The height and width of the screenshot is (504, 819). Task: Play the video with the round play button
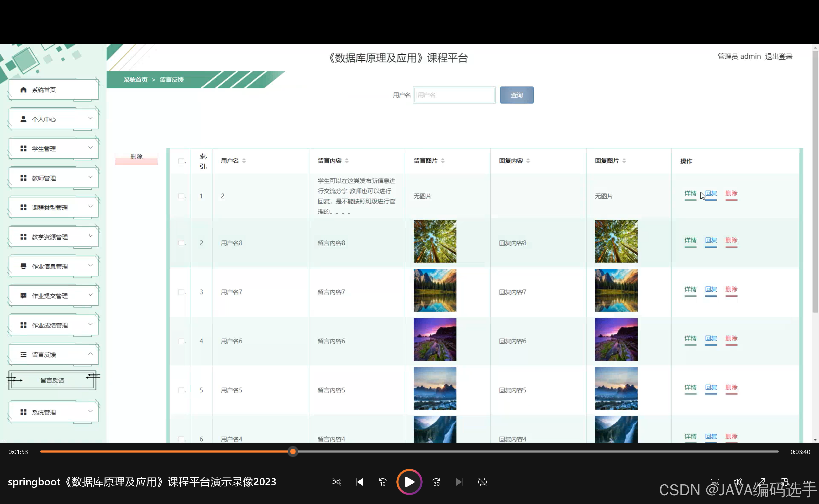pyautogui.click(x=409, y=482)
